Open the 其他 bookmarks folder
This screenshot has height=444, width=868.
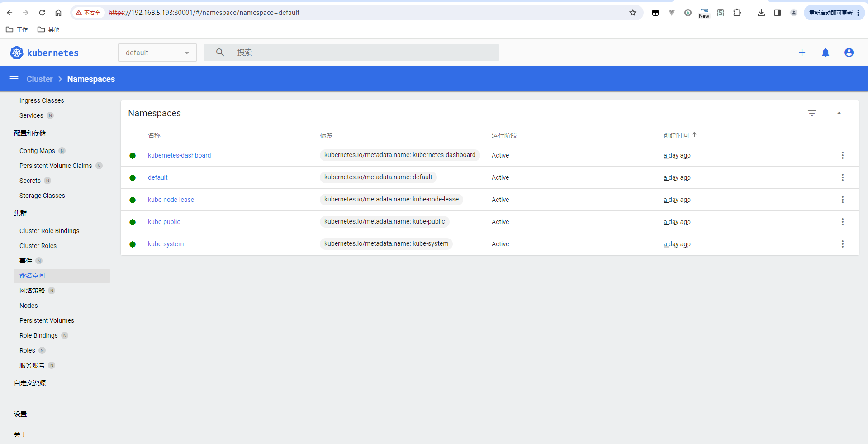(48, 29)
